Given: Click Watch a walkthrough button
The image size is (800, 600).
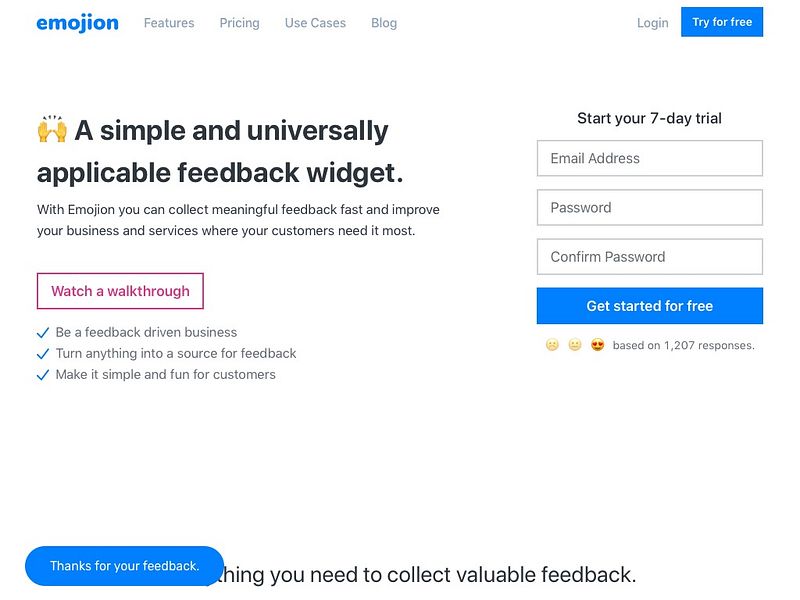Looking at the screenshot, I should (120, 291).
